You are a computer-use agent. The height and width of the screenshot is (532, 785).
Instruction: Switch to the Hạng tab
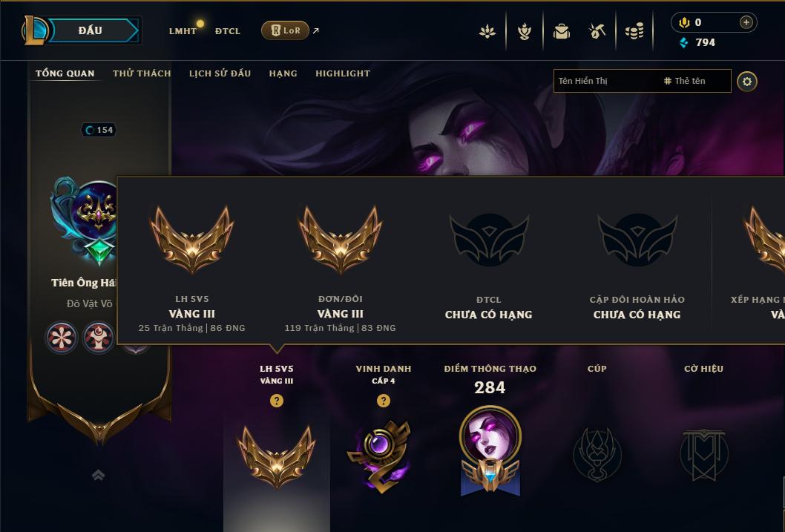(x=283, y=73)
